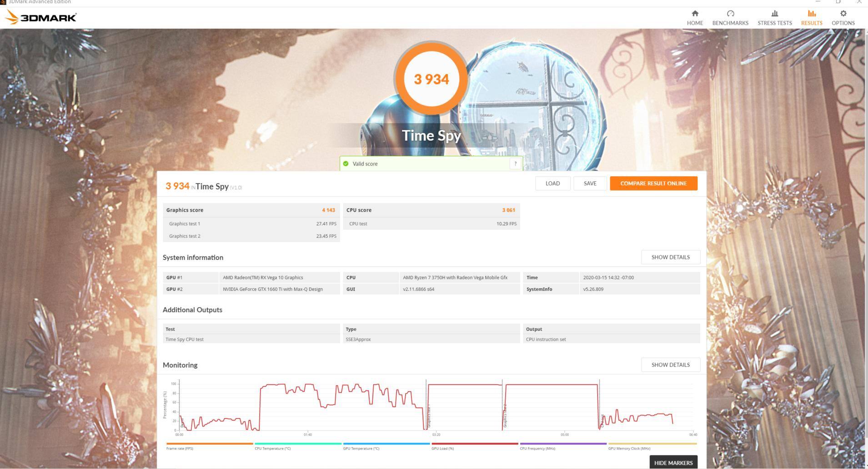Toggle the GPU Load (%) legend series
Viewport: 868px width, 469px height.
click(x=442, y=449)
